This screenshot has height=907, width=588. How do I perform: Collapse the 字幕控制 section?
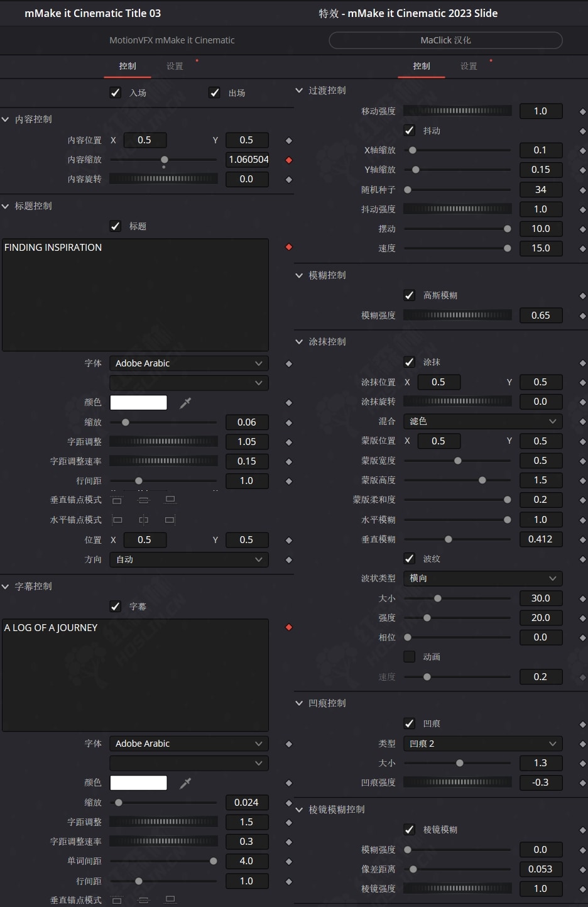6,586
